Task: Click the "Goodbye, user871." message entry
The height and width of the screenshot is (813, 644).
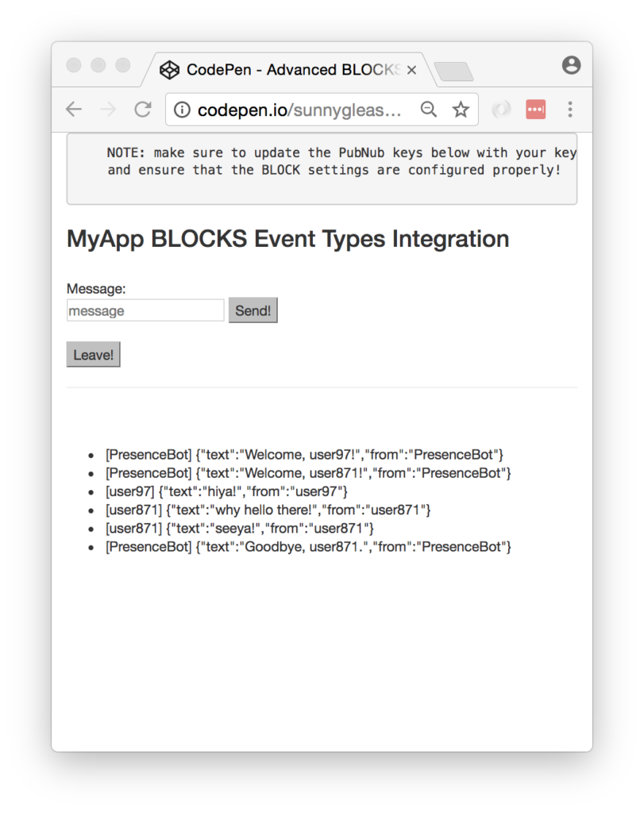Action: [308, 546]
